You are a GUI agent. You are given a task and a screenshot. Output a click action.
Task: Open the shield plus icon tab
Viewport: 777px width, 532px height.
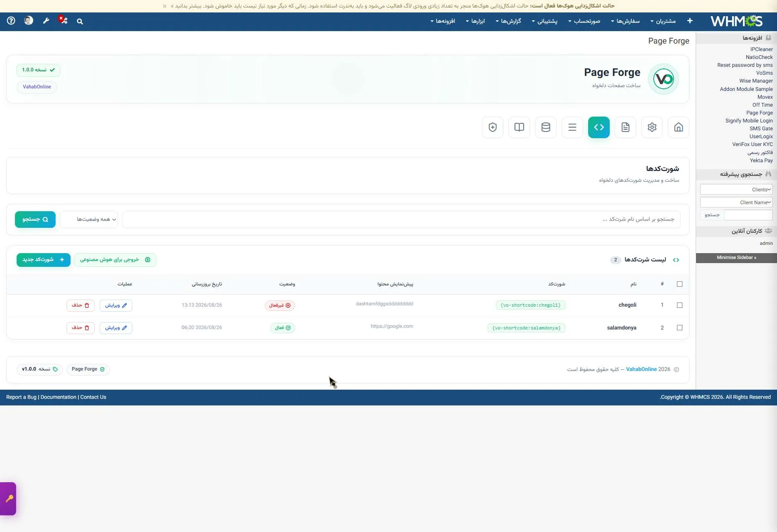[x=492, y=127]
